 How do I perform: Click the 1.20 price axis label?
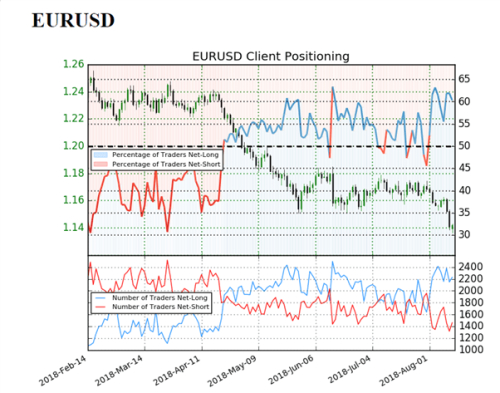click(74, 146)
